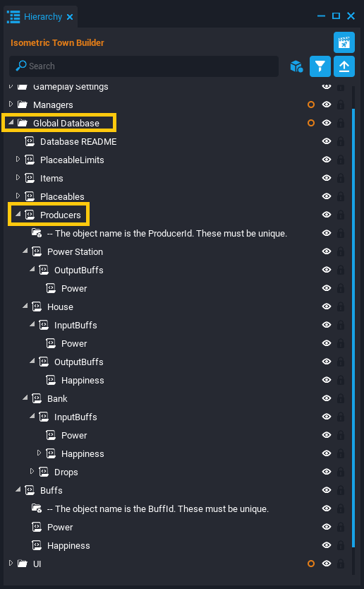Expand the PlaceableLimits tree node
364x589 pixels.
pyautogui.click(x=18, y=160)
